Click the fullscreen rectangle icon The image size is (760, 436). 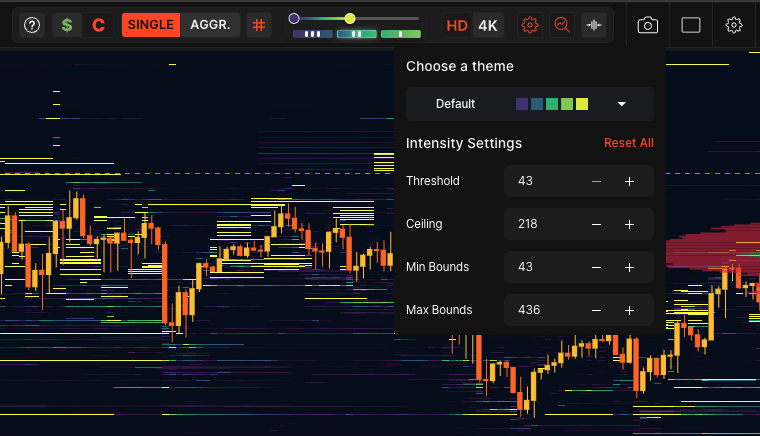pos(691,25)
